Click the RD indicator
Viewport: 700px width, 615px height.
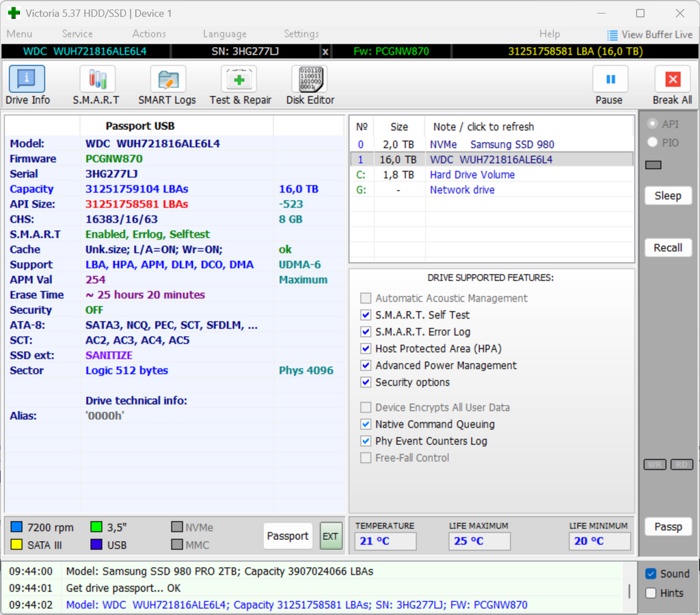[682, 465]
